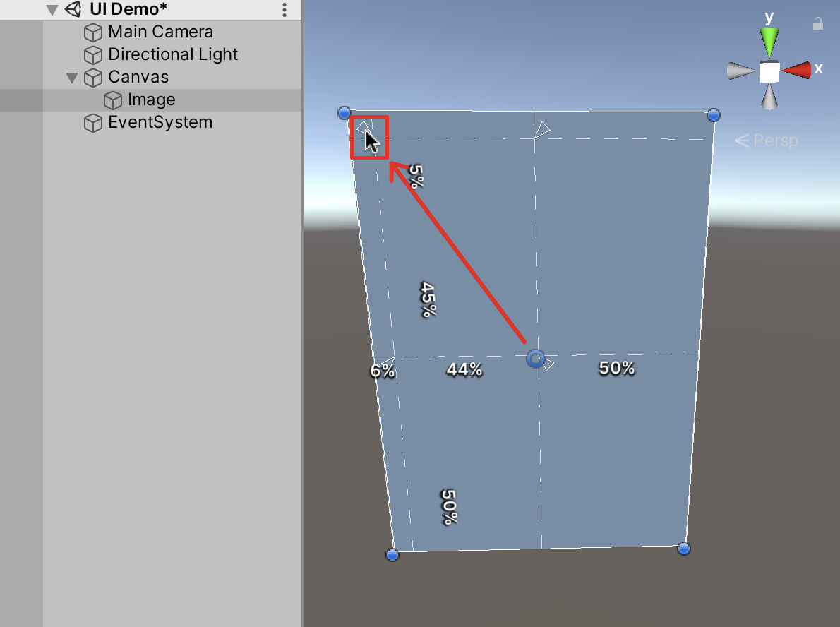Click the Directional Light object cube icon
This screenshot has width=840, height=627.
[x=92, y=55]
